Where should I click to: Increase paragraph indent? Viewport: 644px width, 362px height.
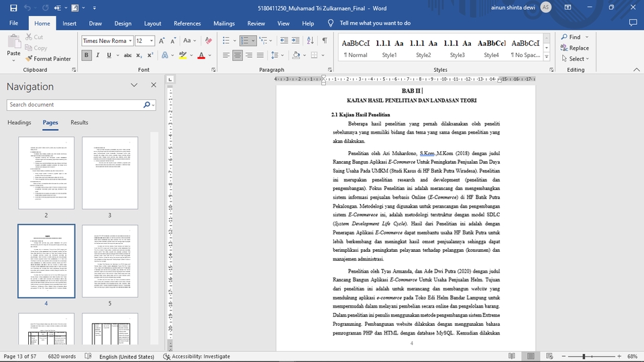pos(295,41)
